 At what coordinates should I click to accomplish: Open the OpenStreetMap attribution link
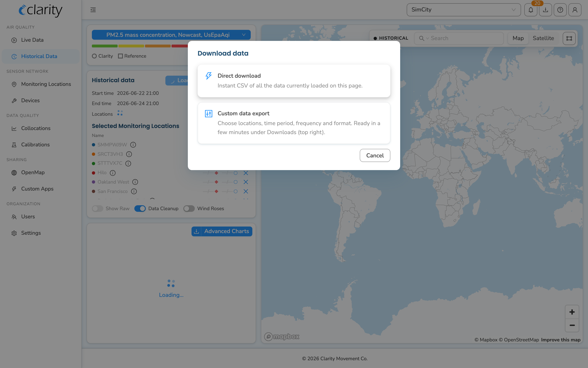click(x=519, y=340)
